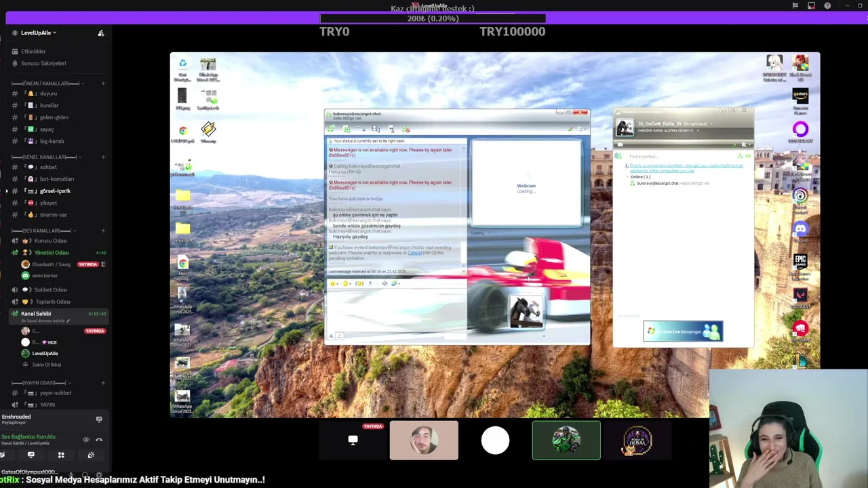Select the white circle avatar tile

[x=495, y=441]
